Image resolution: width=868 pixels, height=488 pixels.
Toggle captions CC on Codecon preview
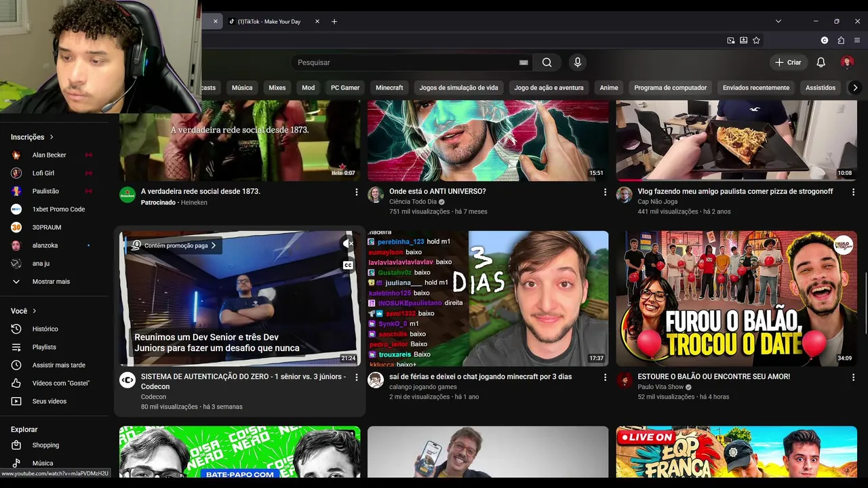coord(348,266)
